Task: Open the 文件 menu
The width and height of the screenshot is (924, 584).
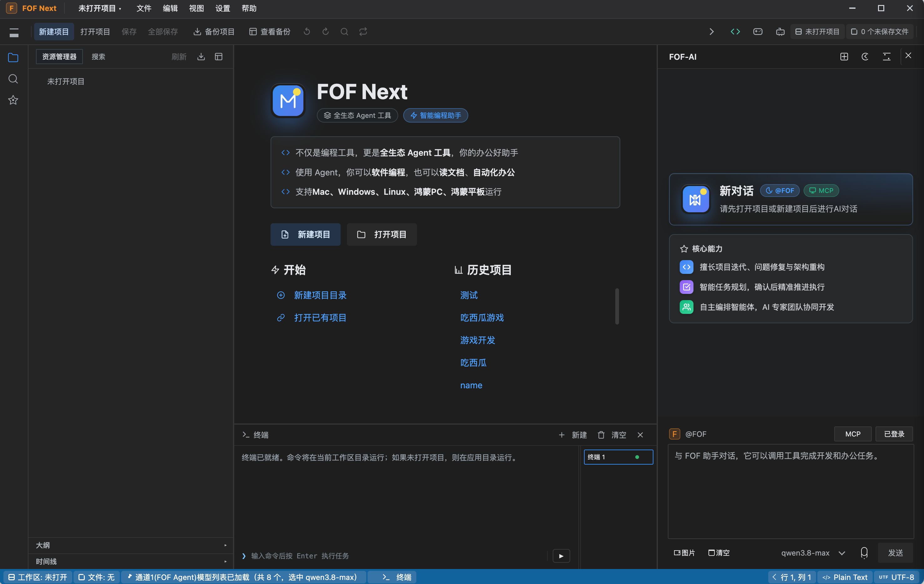Action: 144,8
